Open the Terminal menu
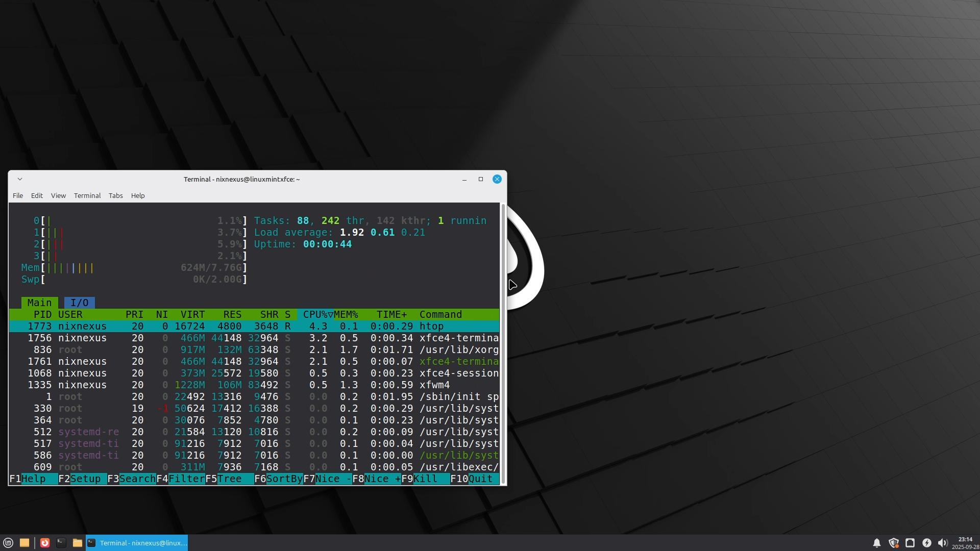This screenshot has height=551, width=980. tap(87, 195)
